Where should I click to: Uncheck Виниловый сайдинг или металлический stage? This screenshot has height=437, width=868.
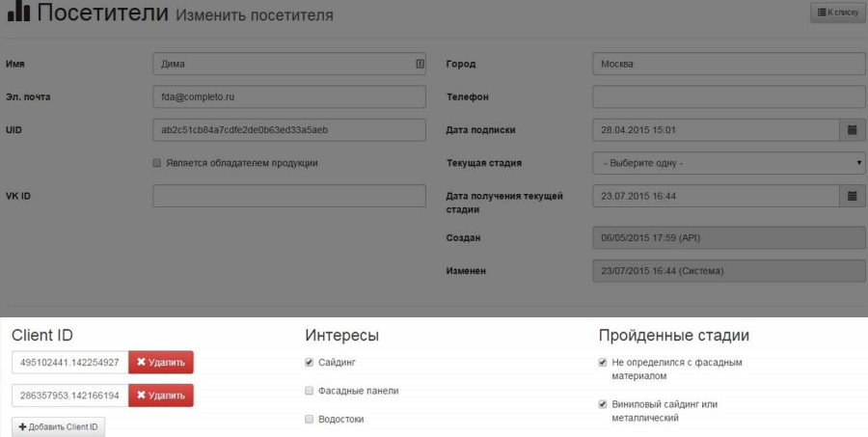click(603, 404)
